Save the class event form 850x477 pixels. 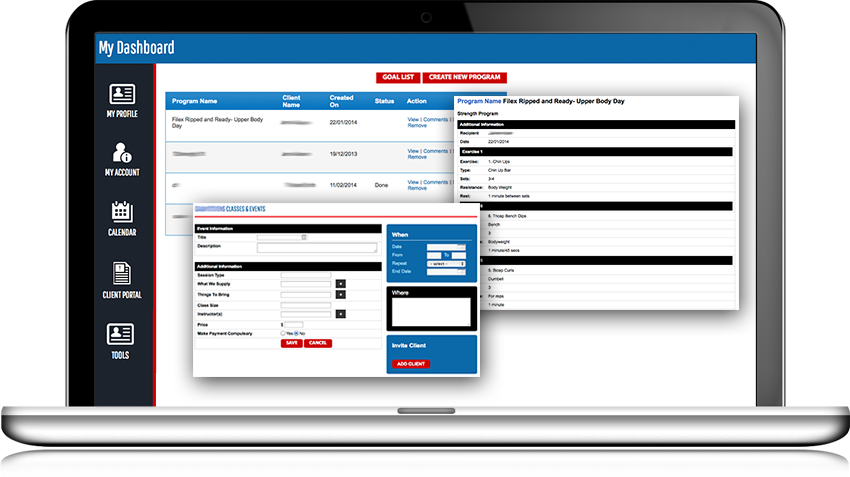[291, 343]
